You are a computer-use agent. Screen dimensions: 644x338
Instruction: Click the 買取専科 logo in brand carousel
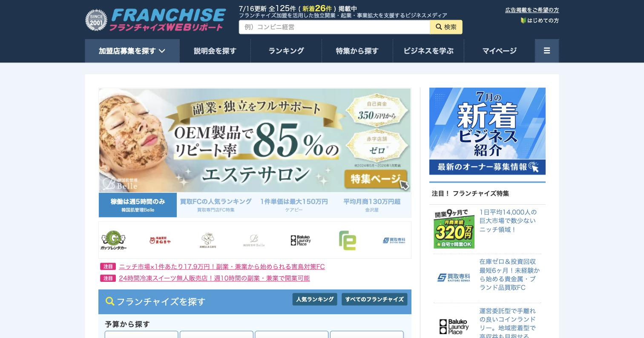tap(394, 241)
